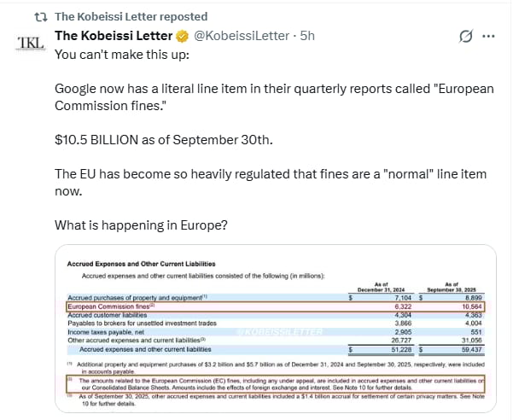Open "The Kobeissi Letter reposted" link
The width and height of the screenshot is (513, 420).
pyautogui.click(x=131, y=17)
